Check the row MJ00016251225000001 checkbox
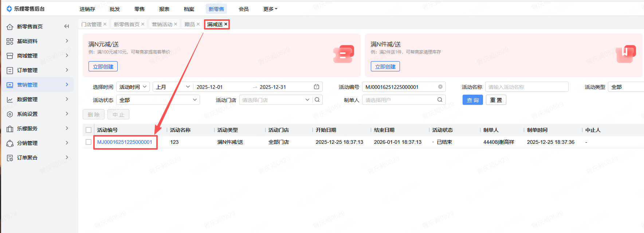 click(89, 142)
